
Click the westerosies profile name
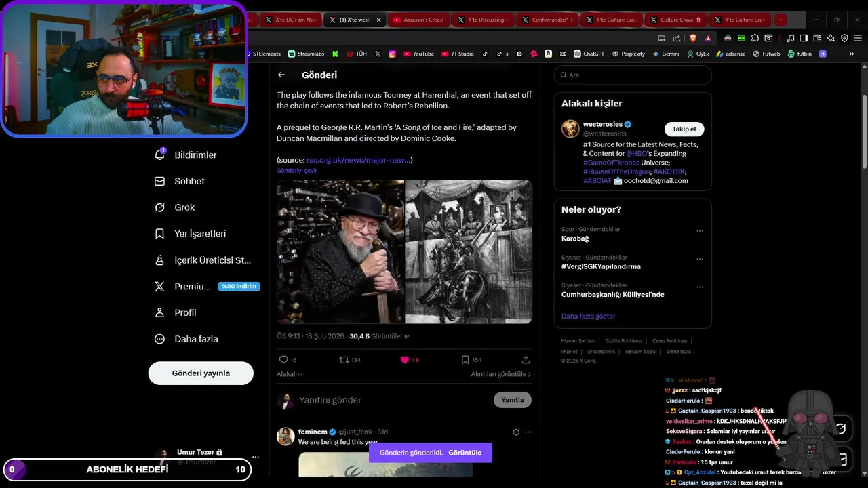[603, 124]
